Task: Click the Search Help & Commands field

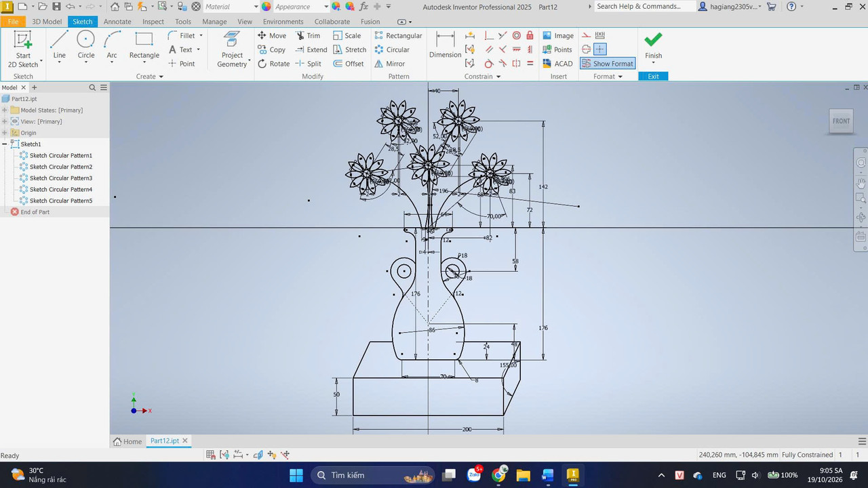Action: 644,7
